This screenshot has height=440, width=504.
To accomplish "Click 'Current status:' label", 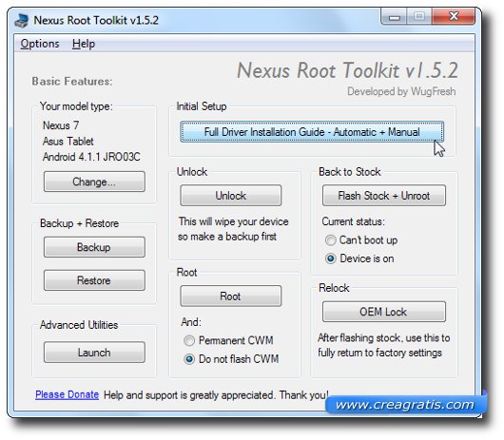I will pos(353,221).
